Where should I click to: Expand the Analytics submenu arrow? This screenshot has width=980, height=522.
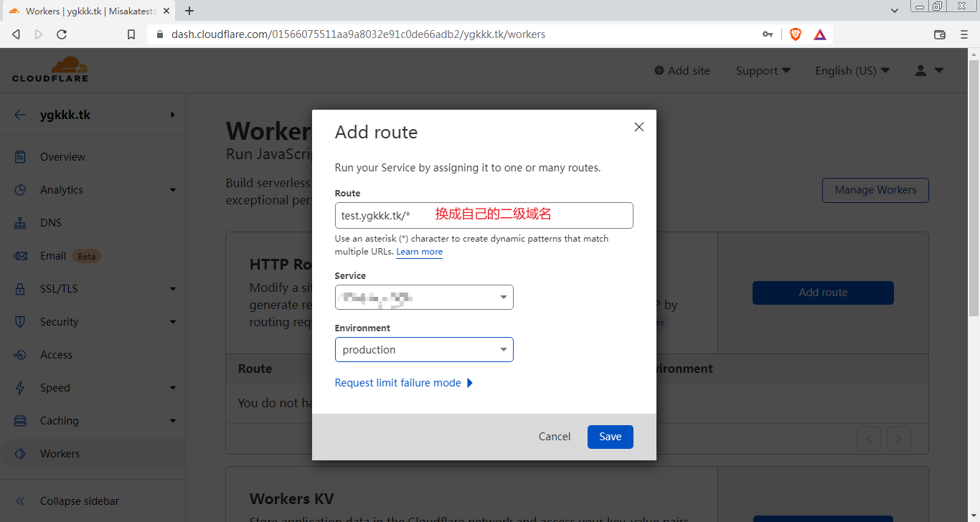(x=173, y=190)
